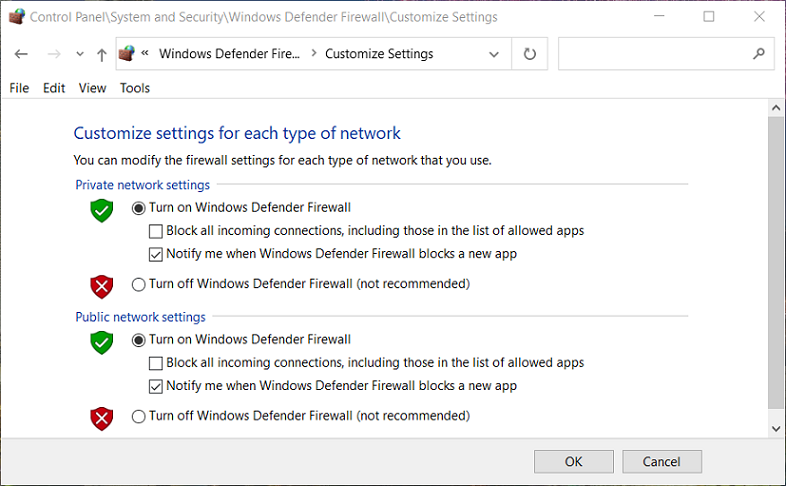Click the scrollbar down arrow
This screenshot has height=486, width=786.
[x=776, y=429]
